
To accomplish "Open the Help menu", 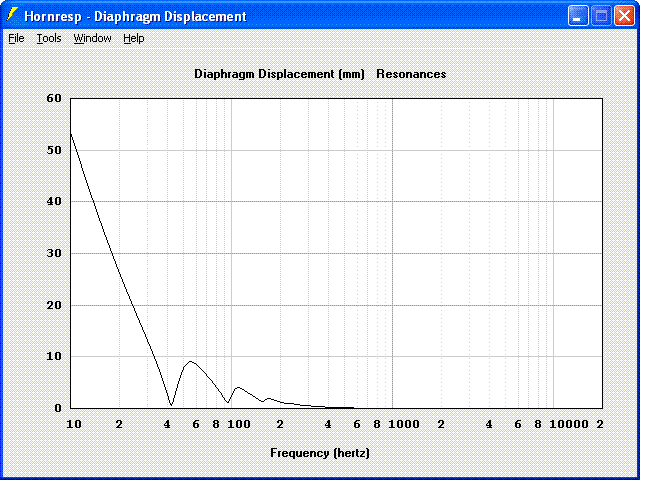I will point(133,38).
